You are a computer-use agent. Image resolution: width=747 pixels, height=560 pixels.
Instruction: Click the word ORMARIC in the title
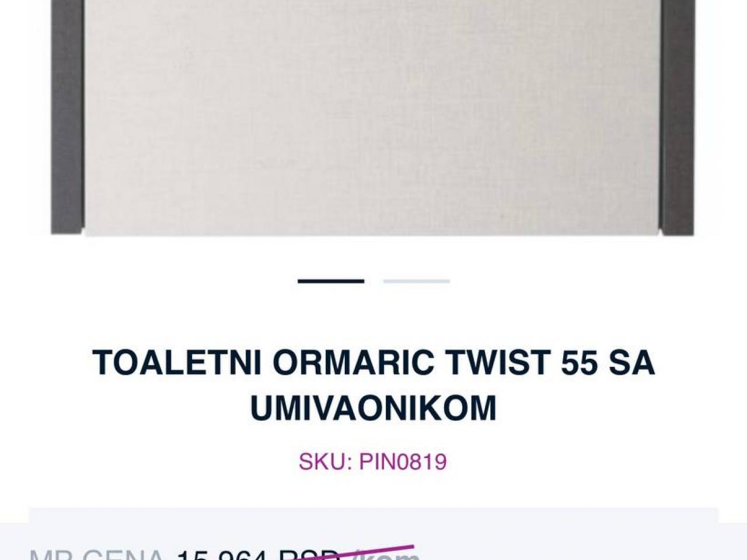coord(353,363)
